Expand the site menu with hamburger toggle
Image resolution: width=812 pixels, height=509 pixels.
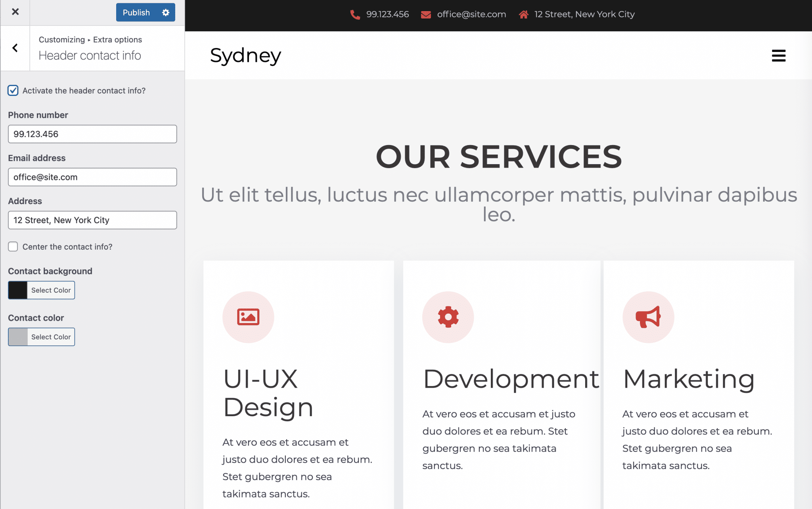(x=778, y=55)
